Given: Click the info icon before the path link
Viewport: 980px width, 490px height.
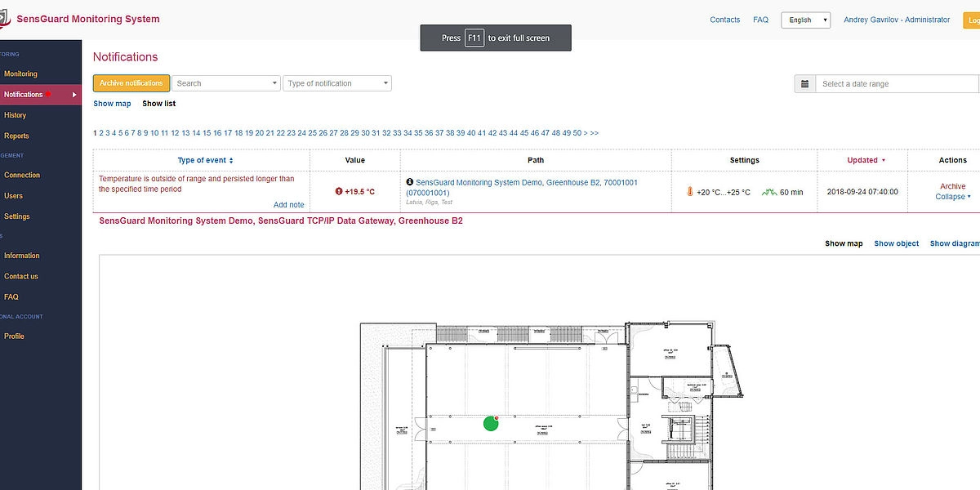Looking at the screenshot, I should pos(409,182).
